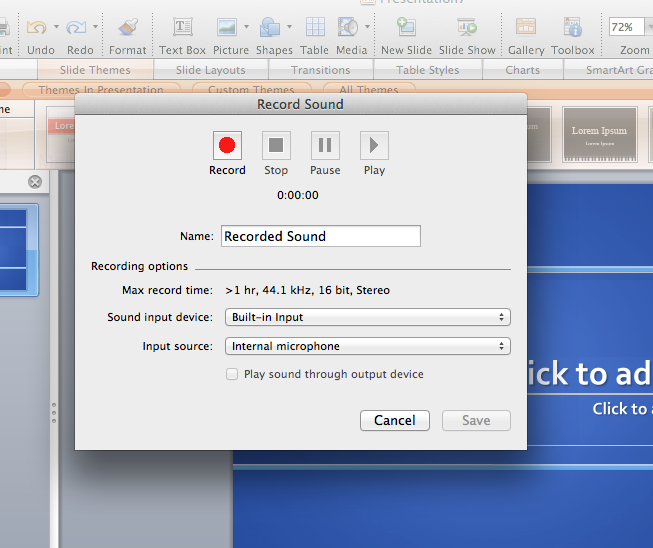Cancel the Record Sound dialog
The height and width of the screenshot is (548, 653).
point(395,420)
